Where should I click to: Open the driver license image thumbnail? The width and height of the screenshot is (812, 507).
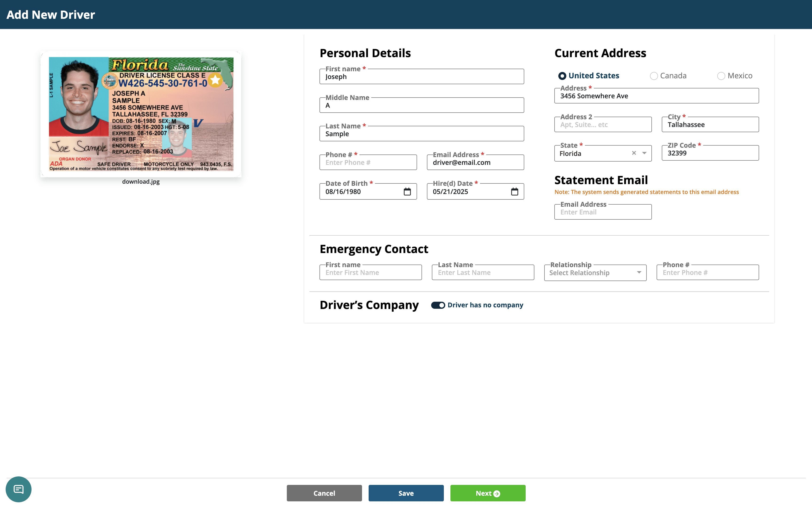coord(141,114)
